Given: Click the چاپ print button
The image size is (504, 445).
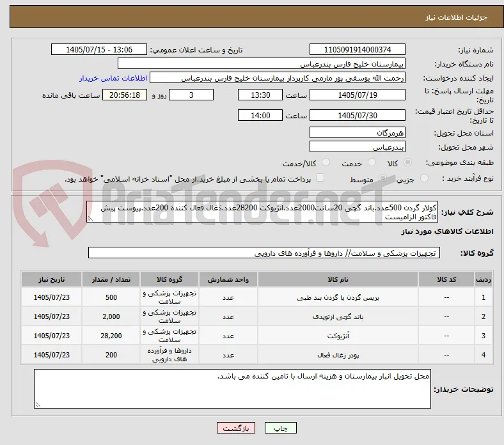Looking at the screenshot, I should tap(281, 428).
